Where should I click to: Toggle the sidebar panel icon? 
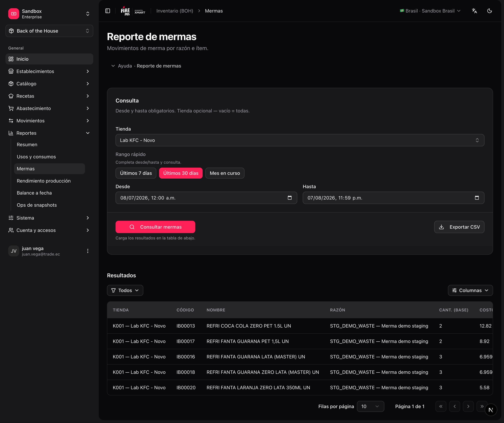(x=107, y=11)
